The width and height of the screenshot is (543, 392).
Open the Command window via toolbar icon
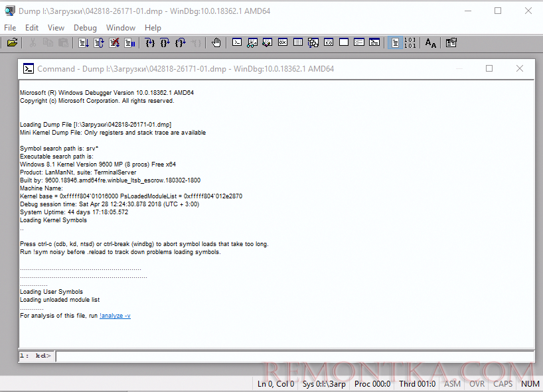(x=237, y=42)
